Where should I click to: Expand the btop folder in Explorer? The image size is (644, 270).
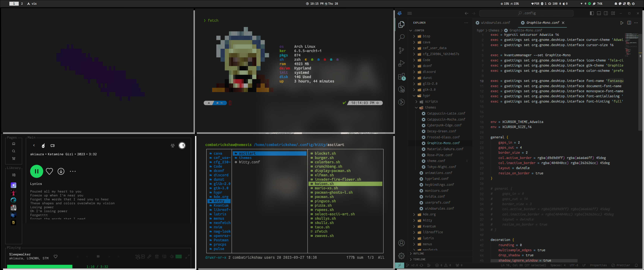point(426,36)
